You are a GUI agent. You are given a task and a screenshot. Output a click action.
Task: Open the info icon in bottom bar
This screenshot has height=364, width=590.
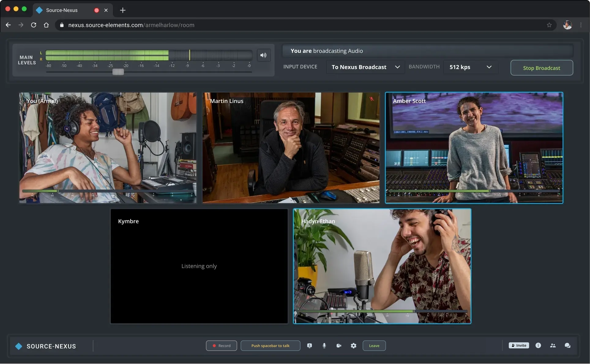[x=538, y=345]
